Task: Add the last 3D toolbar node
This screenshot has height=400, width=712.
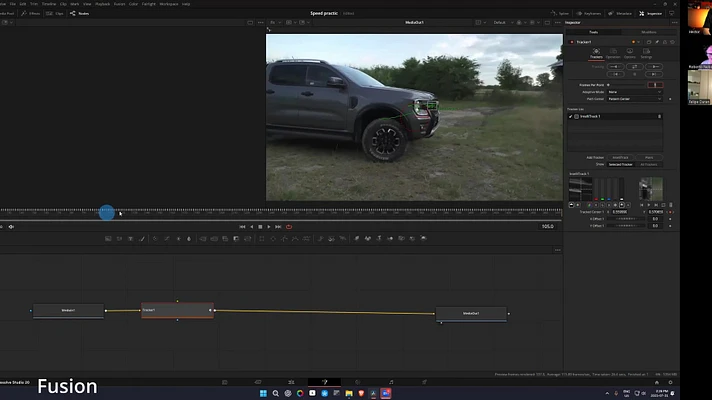Action: point(423,238)
